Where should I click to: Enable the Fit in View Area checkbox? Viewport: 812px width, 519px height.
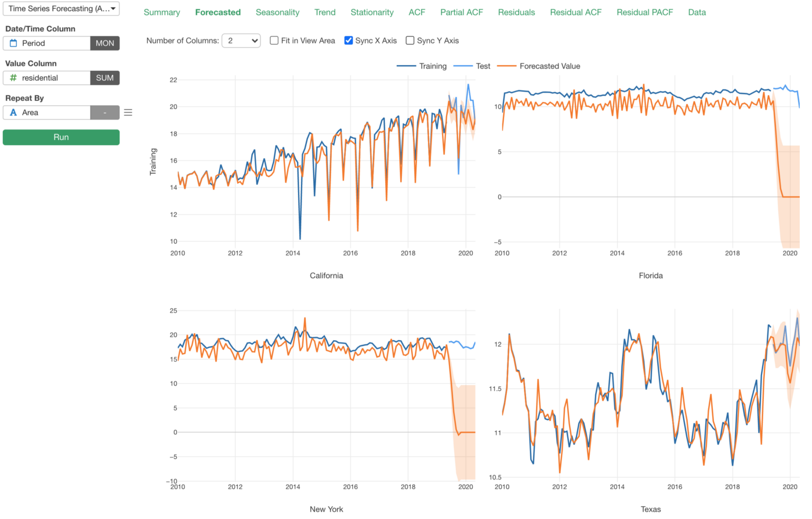pos(274,41)
